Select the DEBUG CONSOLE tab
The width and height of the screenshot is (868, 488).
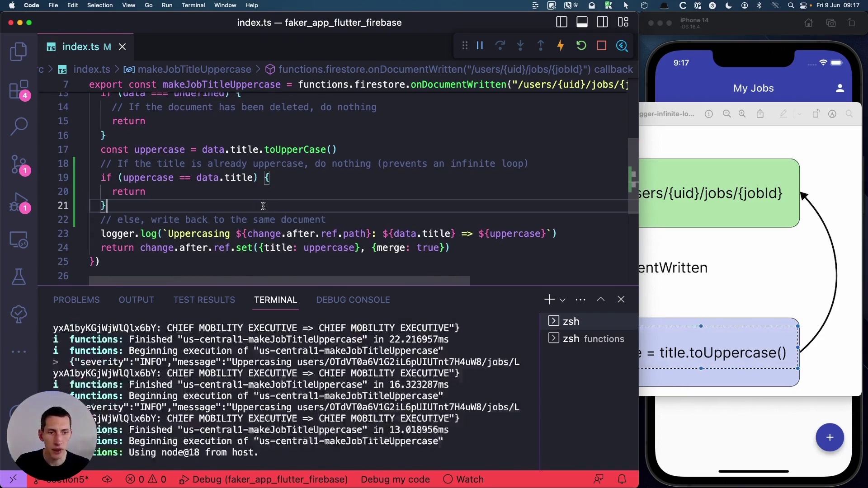point(352,299)
